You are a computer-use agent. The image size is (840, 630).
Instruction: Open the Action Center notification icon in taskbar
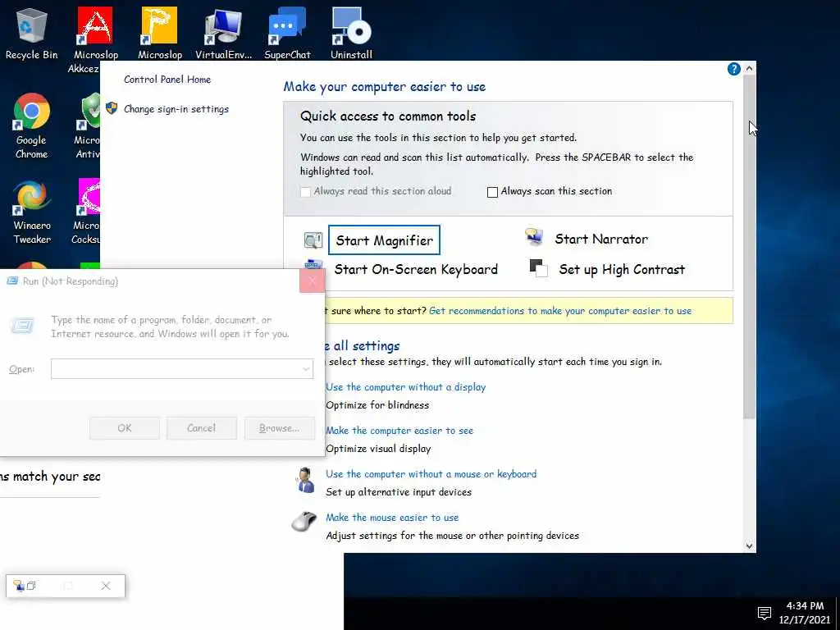(764, 613)
